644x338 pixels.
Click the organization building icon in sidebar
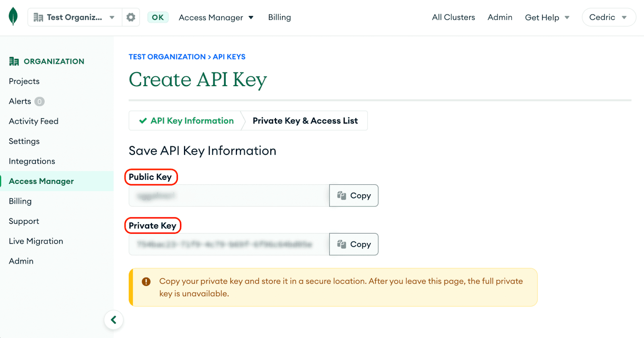point(14,61)
